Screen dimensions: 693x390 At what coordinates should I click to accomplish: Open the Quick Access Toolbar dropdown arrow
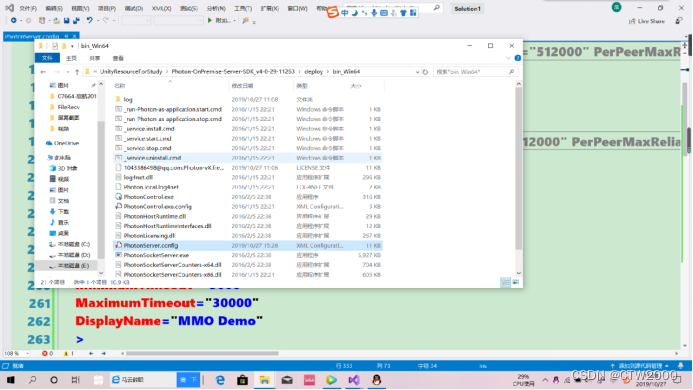(x=72, y=46)
